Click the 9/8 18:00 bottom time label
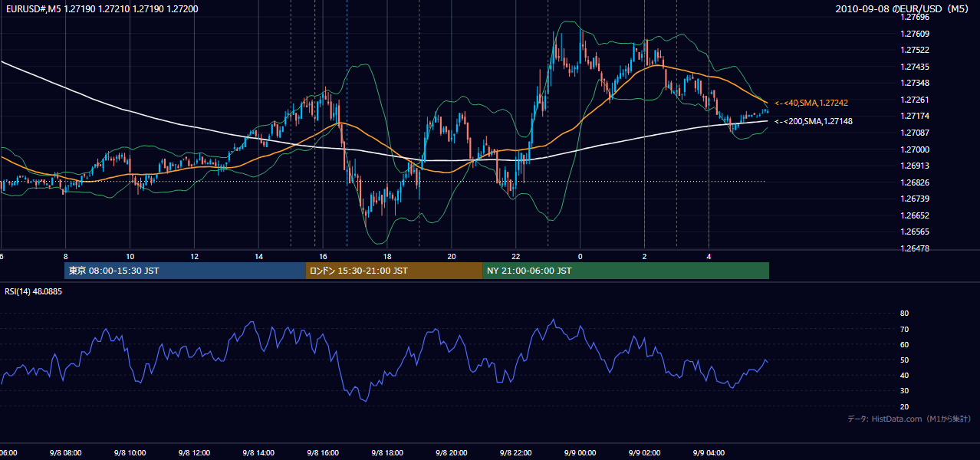This screenshot has height=460, width=980. 387,453
